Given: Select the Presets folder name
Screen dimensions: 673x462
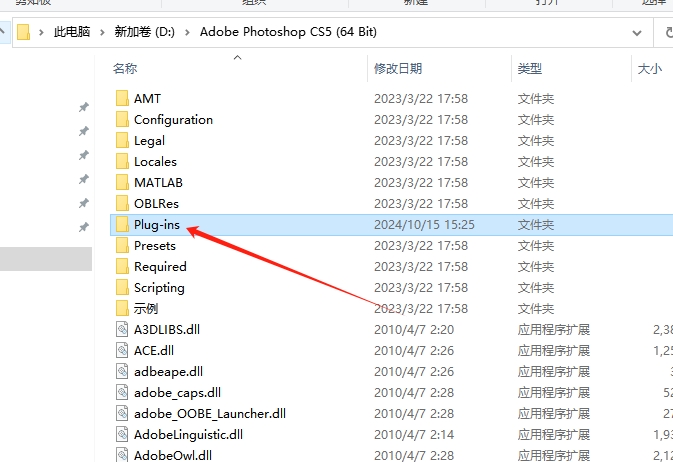Looking at the screenshot, I should pyautogui.click(x=155, y=246).
